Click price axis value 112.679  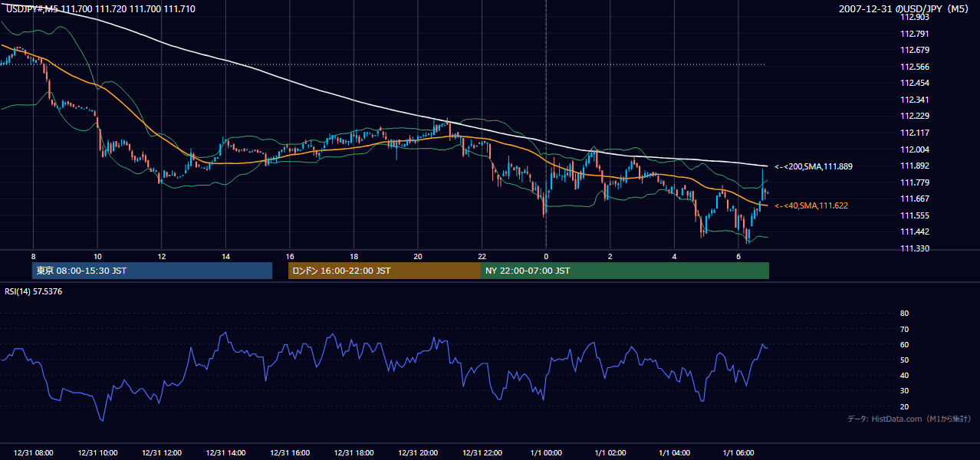[915, 50]
